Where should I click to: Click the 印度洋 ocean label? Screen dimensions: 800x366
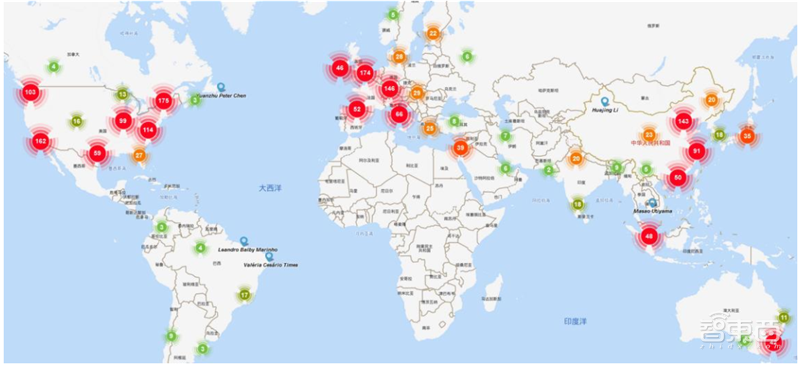tap(576, 322)
